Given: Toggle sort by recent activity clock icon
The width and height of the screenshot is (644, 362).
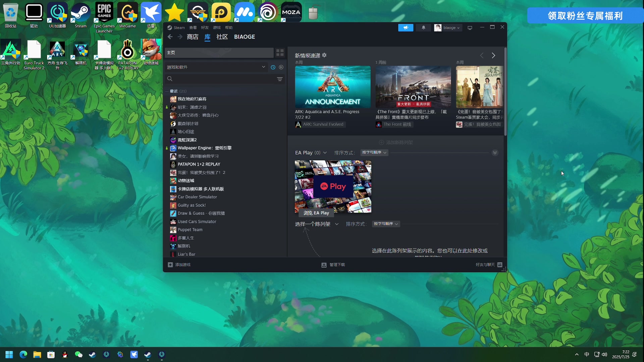Looking at the screenshot, I should 273,67.
